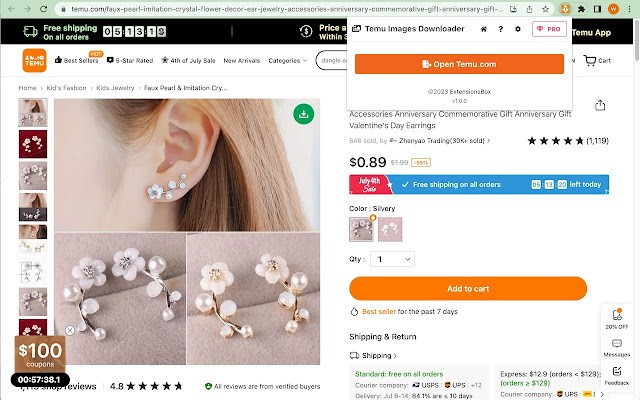Click the Add to cart button
The height and width of the screenshot is (400, 640).
(x=468, y=289)
